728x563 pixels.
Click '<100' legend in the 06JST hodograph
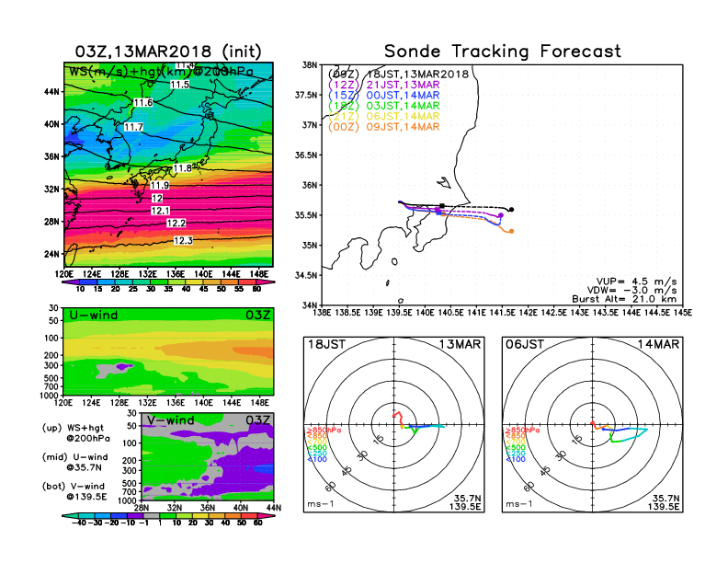pyautogui.click(x=516, y=459)
